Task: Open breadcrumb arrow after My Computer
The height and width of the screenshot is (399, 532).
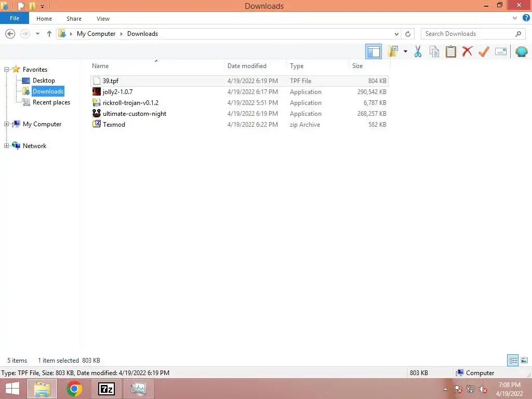Action: [122, 34]
